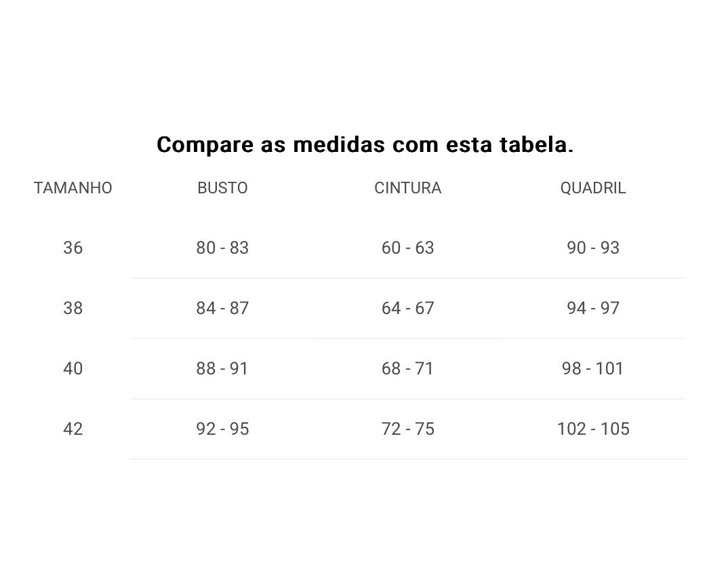Select bust measurement 92 - 95
Screen dimensions: 728x582
[x=222, y=429]
